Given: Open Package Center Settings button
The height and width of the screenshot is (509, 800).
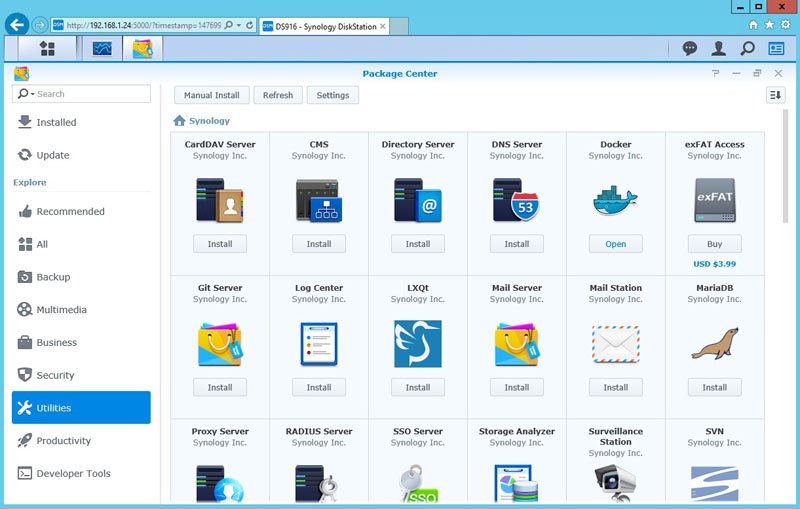Looking at the screenshot, I should coord(333,95).
